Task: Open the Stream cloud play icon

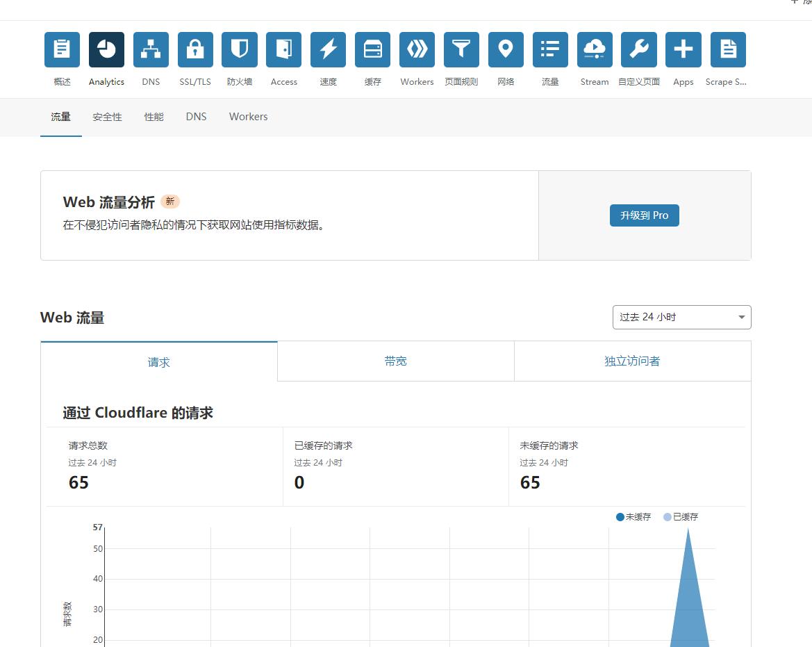Action: point(595,50)
